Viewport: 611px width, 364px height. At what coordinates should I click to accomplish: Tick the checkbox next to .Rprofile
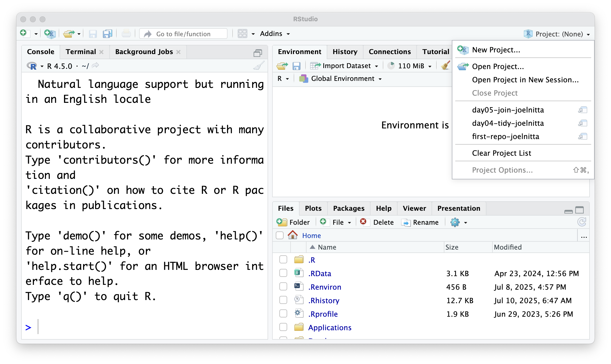[283, 314]
